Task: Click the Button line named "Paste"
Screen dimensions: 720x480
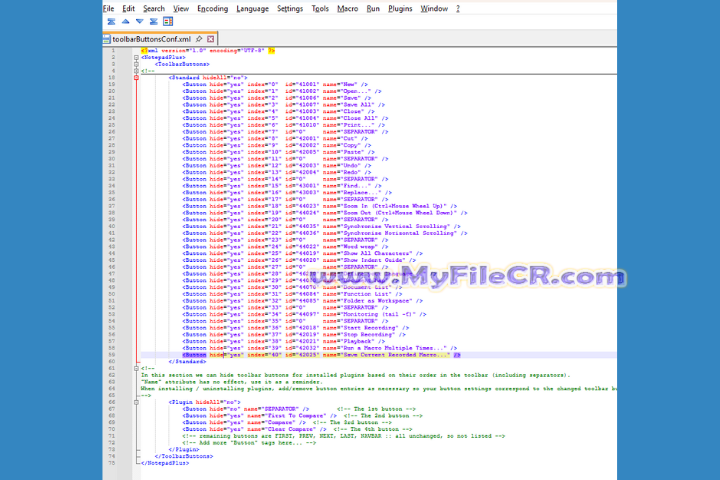Action: coord(279,152)
